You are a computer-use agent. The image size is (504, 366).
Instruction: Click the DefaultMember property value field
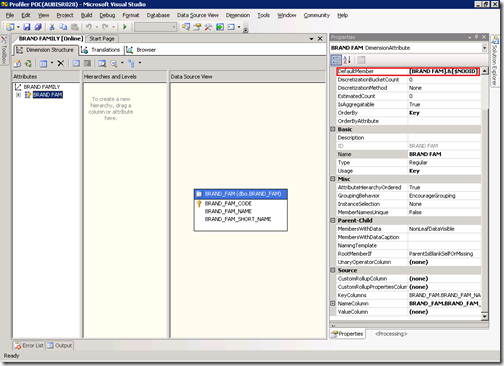(444, 71)
